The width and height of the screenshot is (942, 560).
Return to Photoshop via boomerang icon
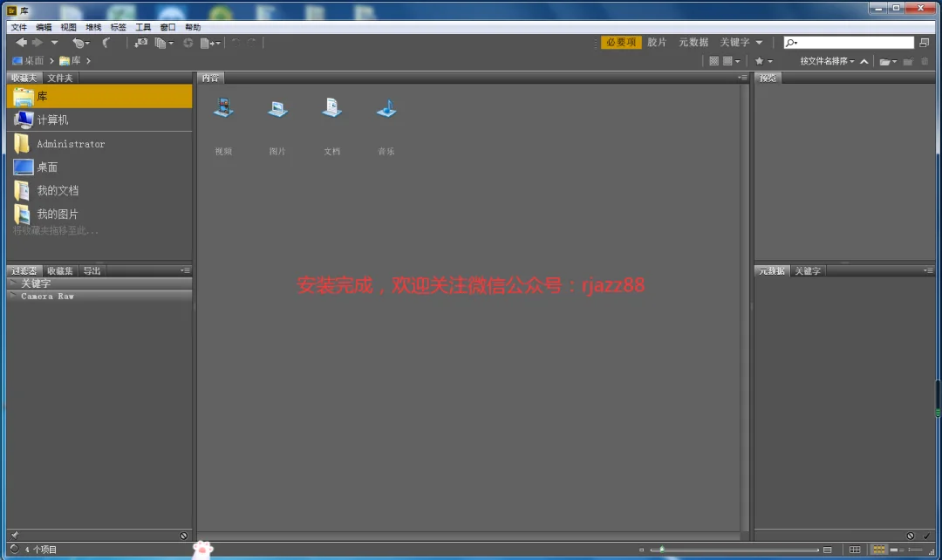[106, 43]
